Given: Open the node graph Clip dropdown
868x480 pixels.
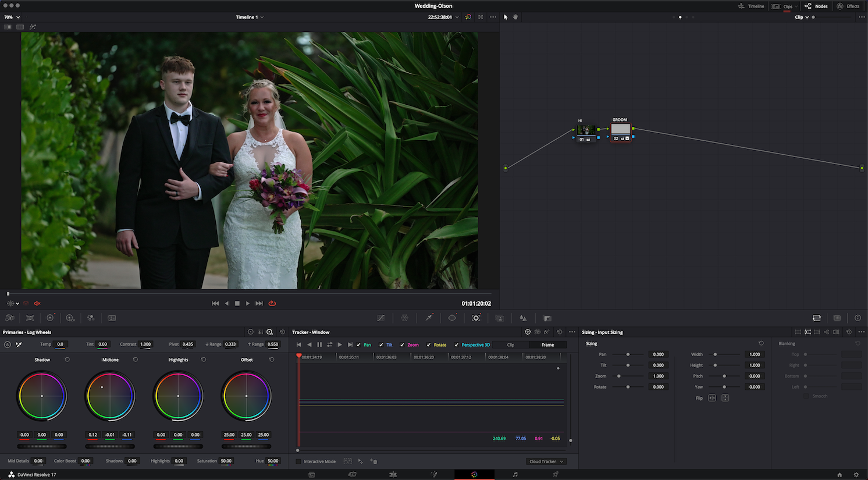Looking at the screenshot, I should coord(802,17).
